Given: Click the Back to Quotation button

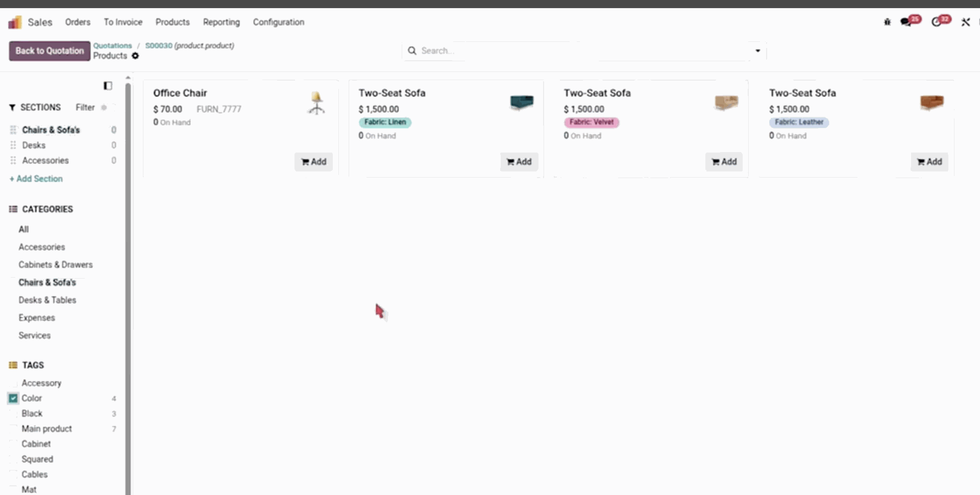Looking at the screenshot, I should 49,51.
